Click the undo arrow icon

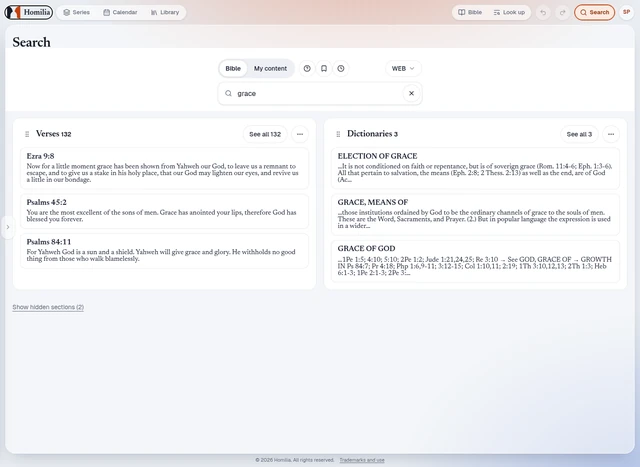(x=543, y=12)
